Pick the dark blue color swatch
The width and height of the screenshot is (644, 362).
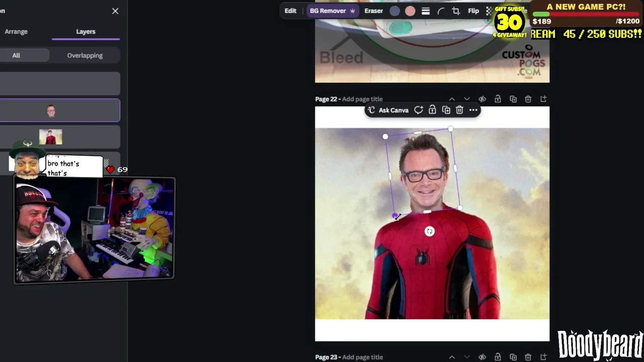[395, 11]
